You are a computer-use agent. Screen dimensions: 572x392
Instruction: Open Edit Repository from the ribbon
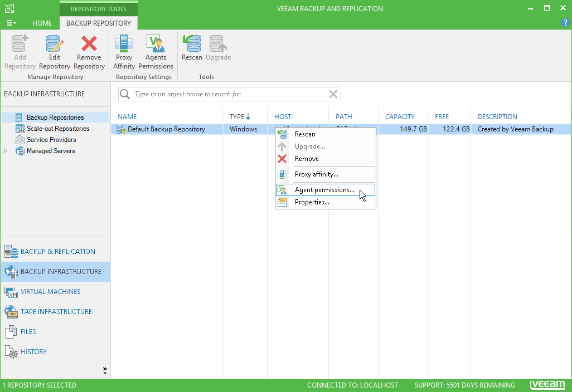[x=54, y=52]
